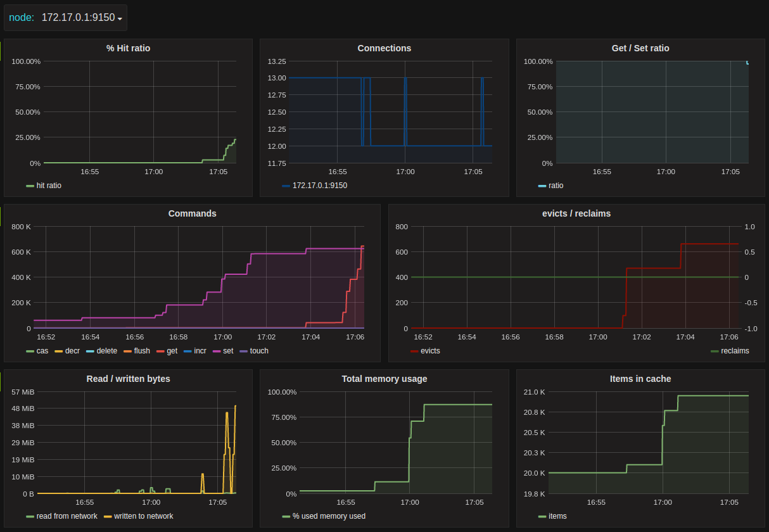The image size is (769, 532).
Task: Select 'written to network' legend icon
Action: pos(107,517)
